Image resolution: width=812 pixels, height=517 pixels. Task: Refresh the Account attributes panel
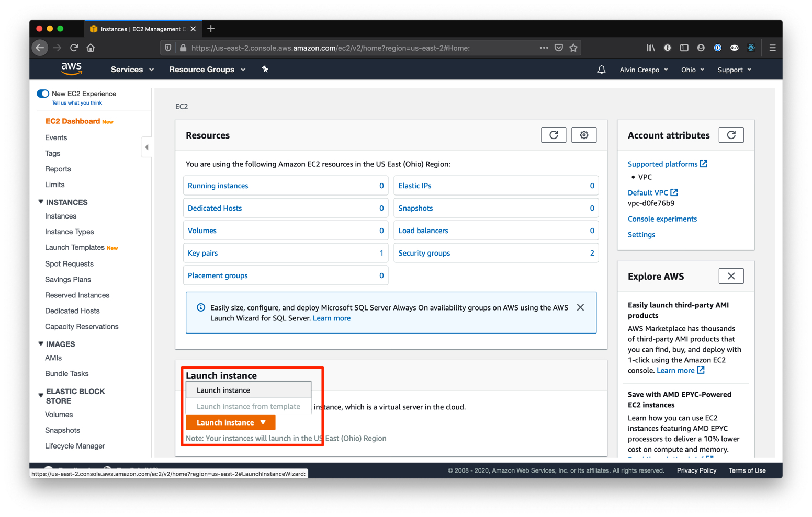(731, 135)
